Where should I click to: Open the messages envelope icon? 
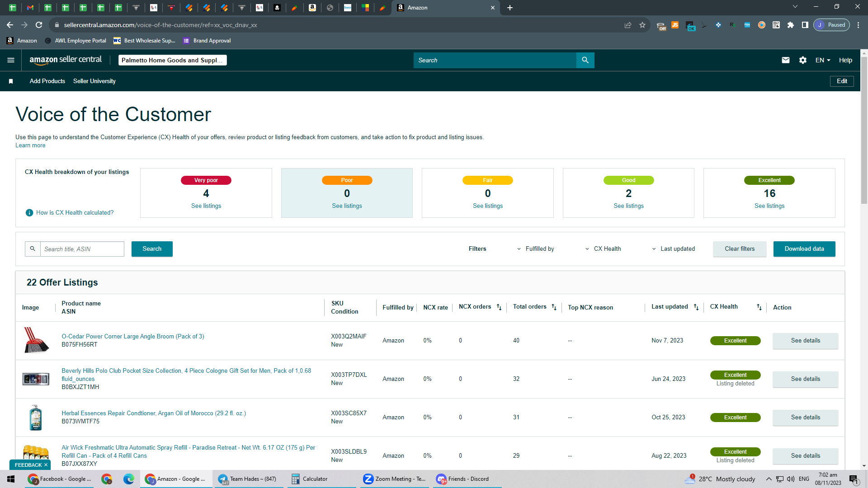(786, 60)
